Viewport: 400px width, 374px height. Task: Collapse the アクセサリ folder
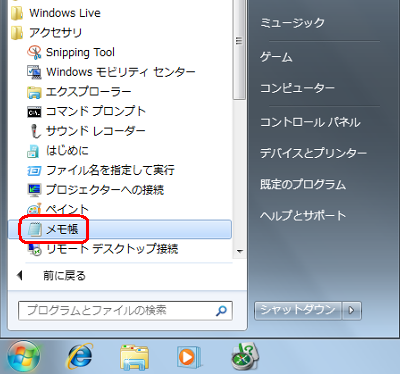[x=46, y=33]
